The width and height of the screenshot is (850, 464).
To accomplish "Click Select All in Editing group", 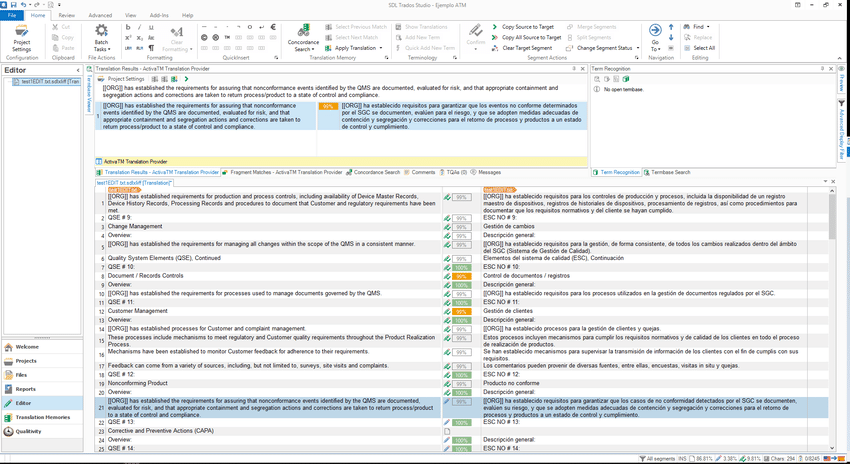I will coord(699,48).
